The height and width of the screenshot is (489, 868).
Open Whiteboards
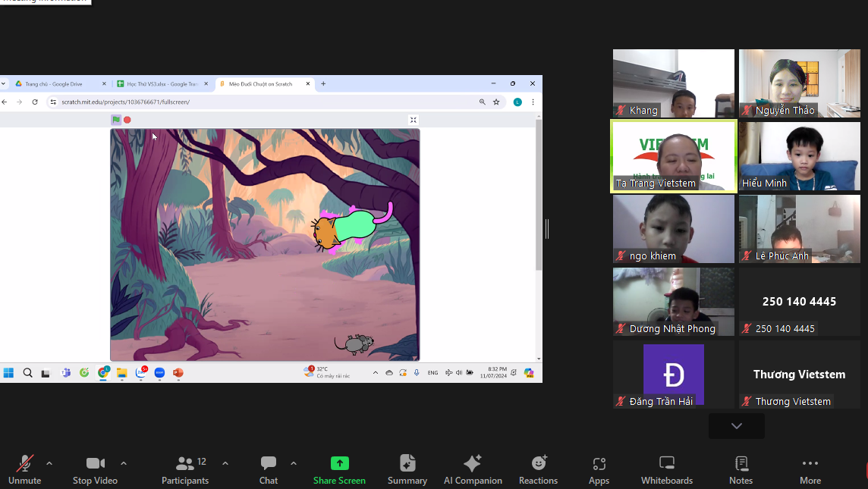[x=667, y=469]
